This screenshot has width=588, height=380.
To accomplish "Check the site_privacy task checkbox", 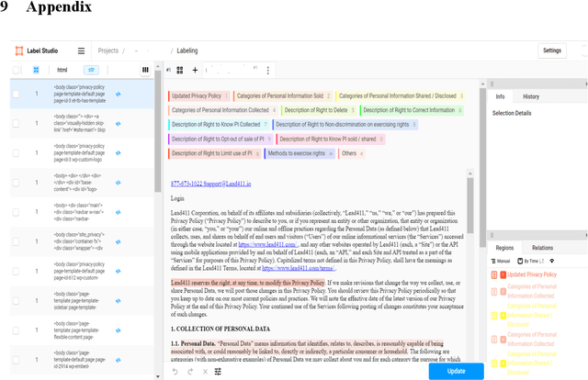I will (x=16, y=241).
